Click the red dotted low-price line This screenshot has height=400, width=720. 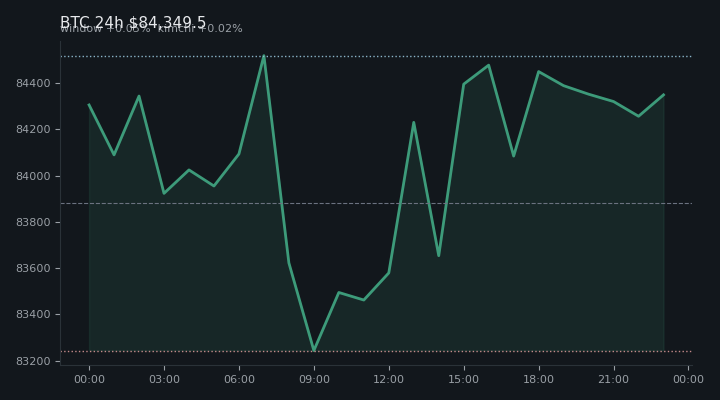(x=376, y=351)
